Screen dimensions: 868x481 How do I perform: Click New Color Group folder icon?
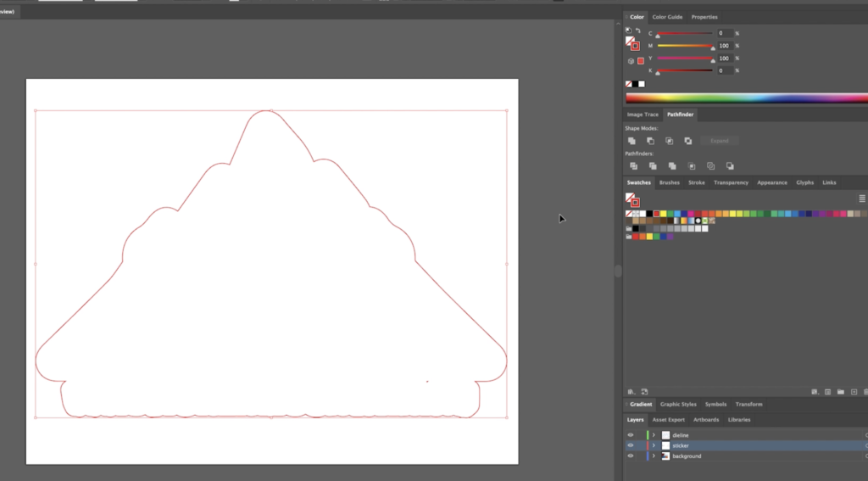[x=840, y=392]
